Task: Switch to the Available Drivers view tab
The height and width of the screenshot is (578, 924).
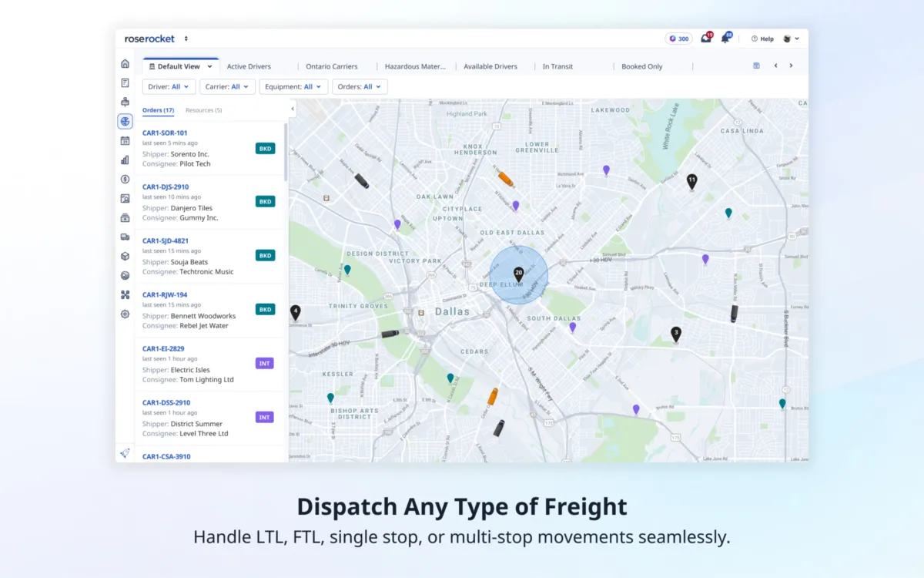Action: point(490,66)
